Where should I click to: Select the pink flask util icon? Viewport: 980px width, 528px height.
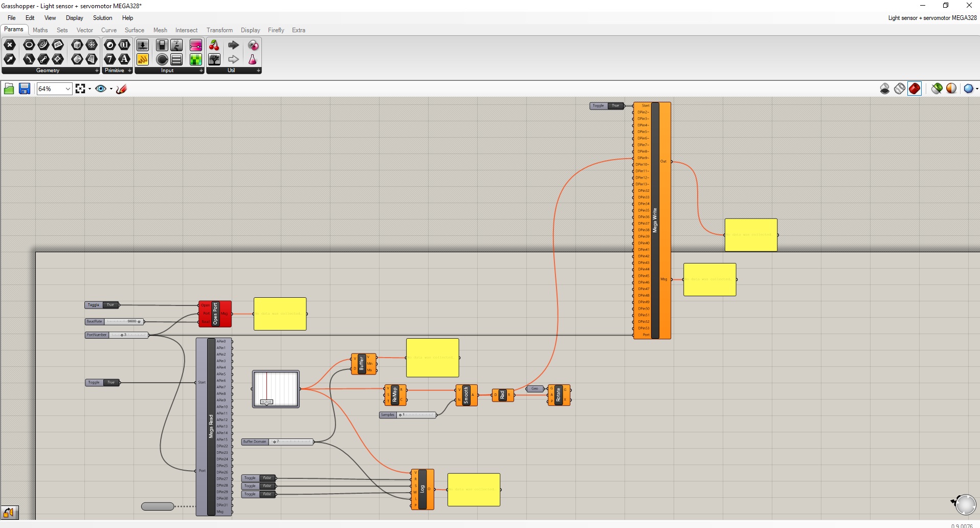click(x=253, y=59)
